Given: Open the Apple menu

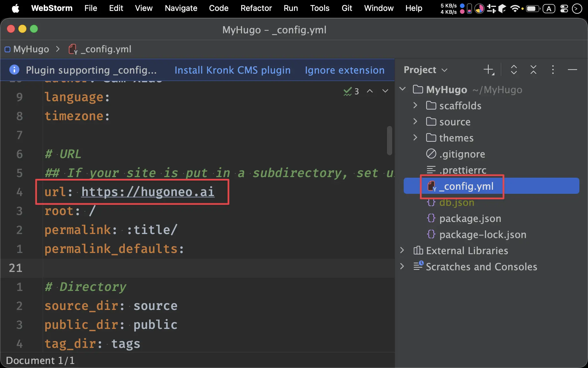Looking at the screenshot, I should point(16,8).
